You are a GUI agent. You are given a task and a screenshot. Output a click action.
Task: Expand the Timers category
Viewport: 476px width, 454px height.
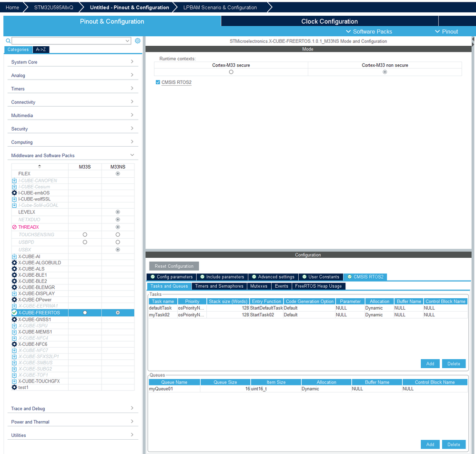coord(72,89)
